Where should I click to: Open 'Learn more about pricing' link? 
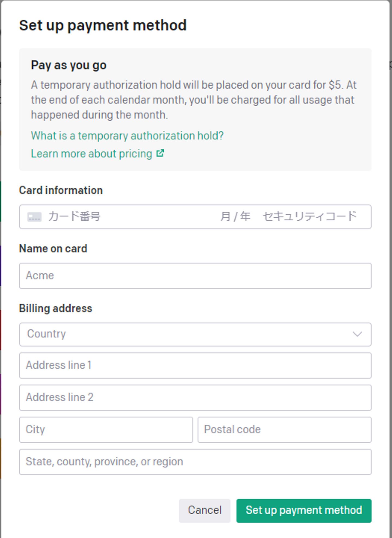[x=91, y=154]
